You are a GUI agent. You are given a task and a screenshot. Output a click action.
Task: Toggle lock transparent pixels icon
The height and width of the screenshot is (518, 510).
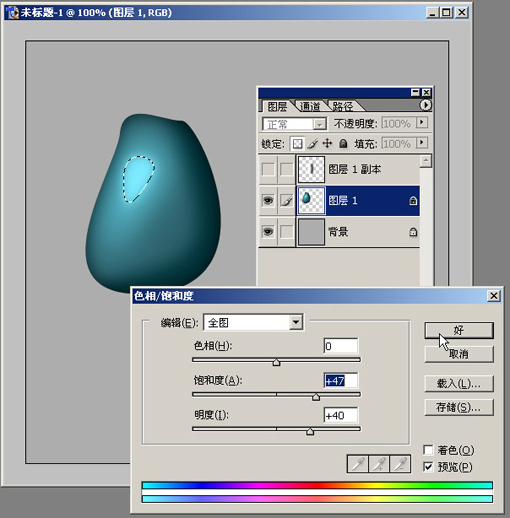297,144
